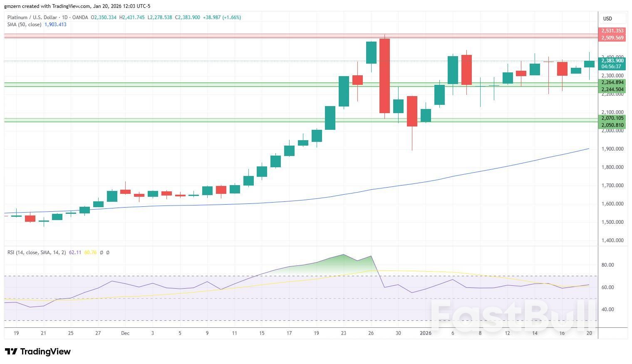Screen dimensions: 632x364
Task: Click the +38.987 (+1.66%) change value
Action: [222, 17]
